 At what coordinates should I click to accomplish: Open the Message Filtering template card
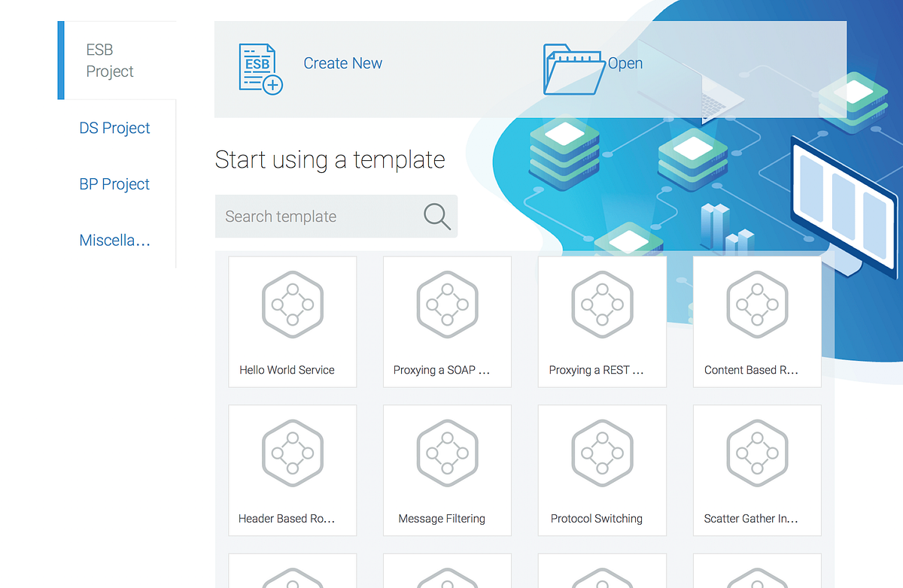pos(447,470)
